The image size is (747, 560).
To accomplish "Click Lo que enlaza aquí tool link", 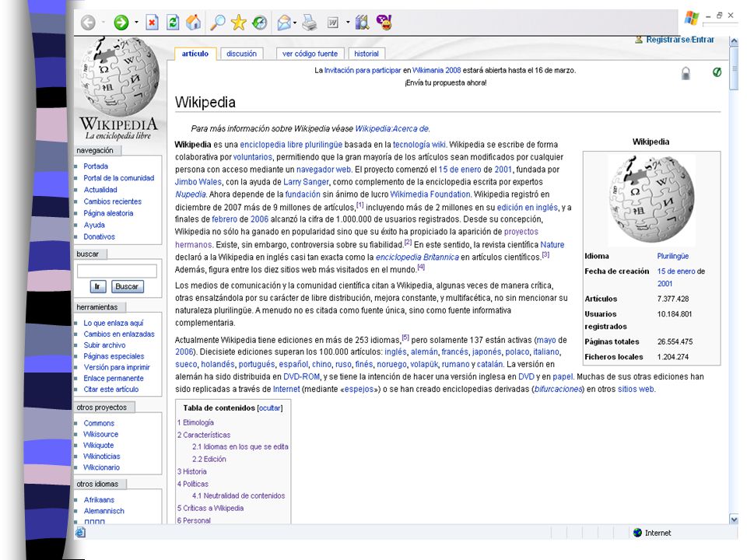I will [x=114, y=323].
